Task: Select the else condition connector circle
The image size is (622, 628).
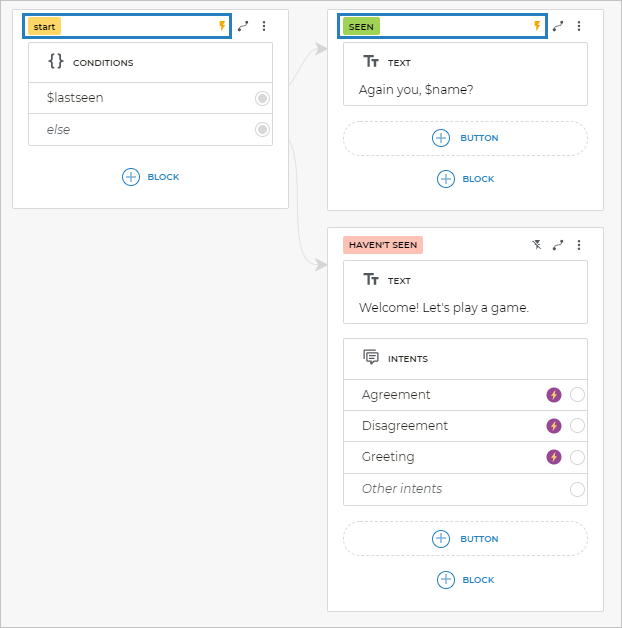Action: click(262, 129)
